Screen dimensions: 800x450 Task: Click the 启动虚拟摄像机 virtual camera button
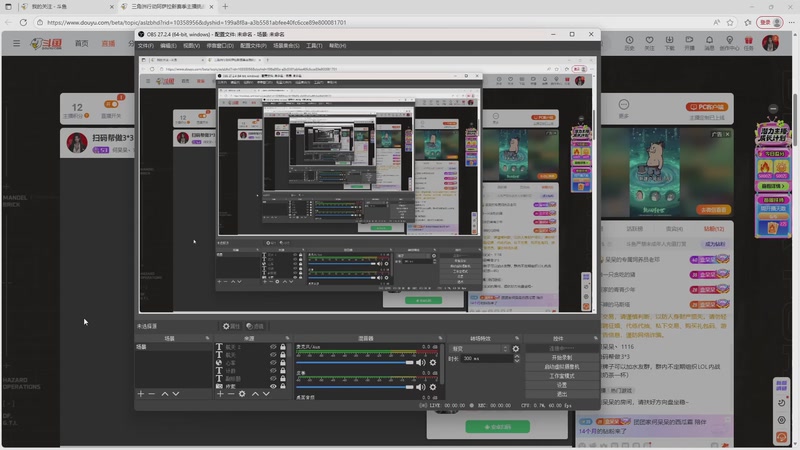coord(562,367)
